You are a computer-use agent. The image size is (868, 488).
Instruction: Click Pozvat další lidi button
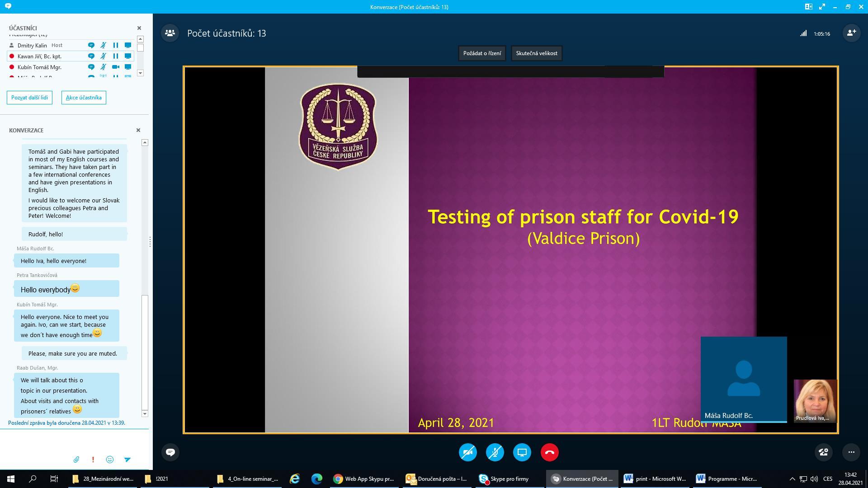[x=29, y=98]
